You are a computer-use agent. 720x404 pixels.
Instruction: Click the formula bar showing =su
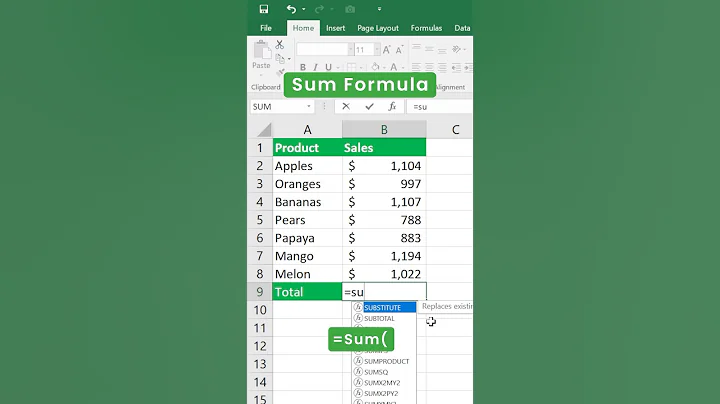440,107
